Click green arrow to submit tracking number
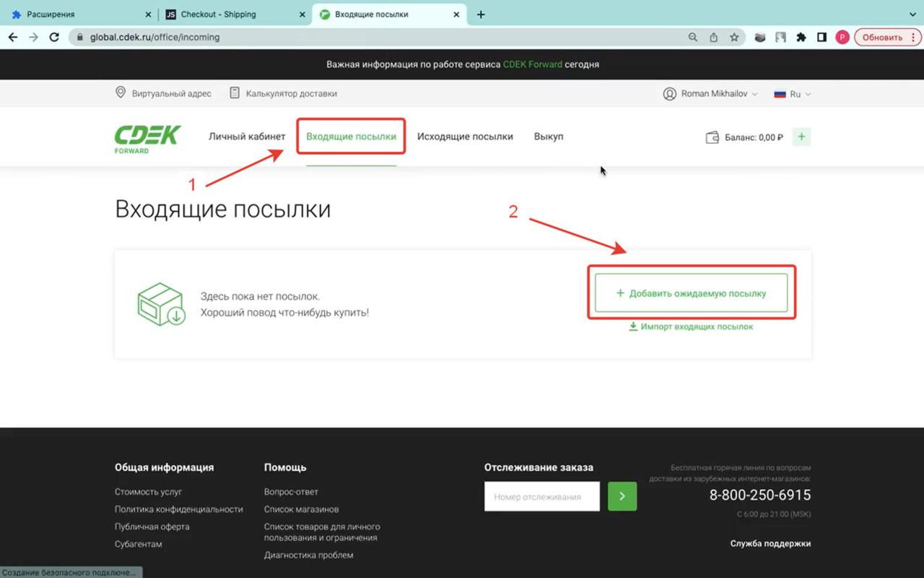 pyautogui.click(x=622, y=496)
